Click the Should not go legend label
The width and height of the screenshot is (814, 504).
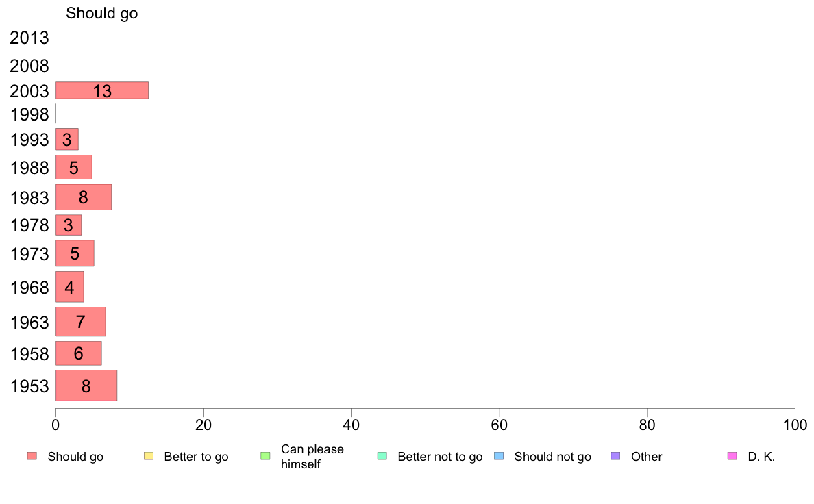[553, 457]
